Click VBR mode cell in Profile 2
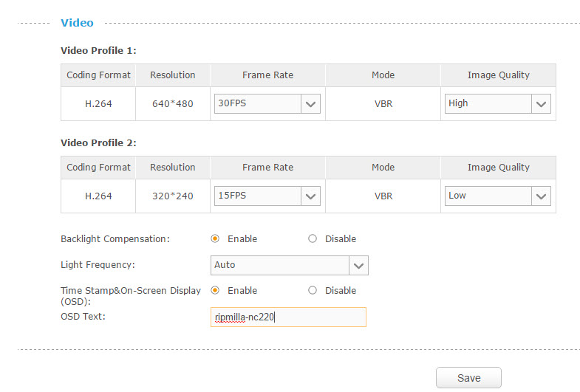This screenshot has width=580, height=392. point(383,196)
